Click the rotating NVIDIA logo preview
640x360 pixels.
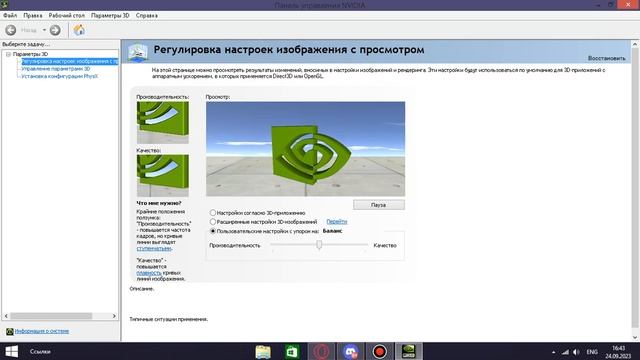pos(305,149)
